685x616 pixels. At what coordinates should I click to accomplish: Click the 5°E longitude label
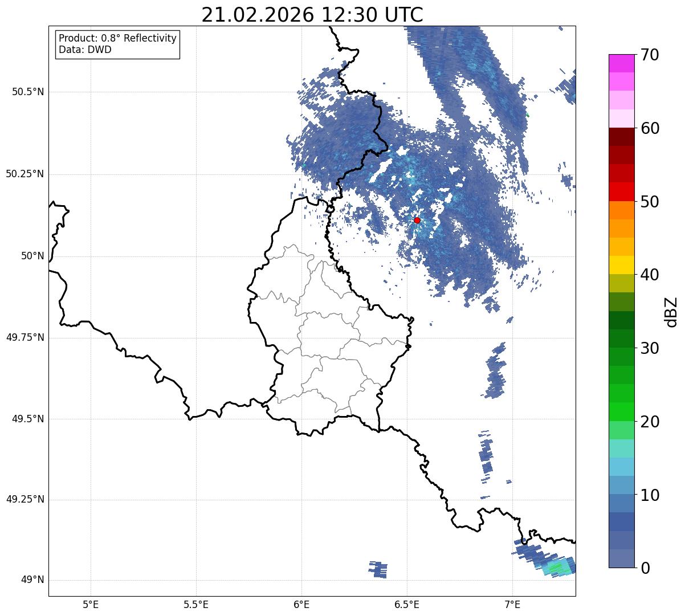click(x=91, y=605)
